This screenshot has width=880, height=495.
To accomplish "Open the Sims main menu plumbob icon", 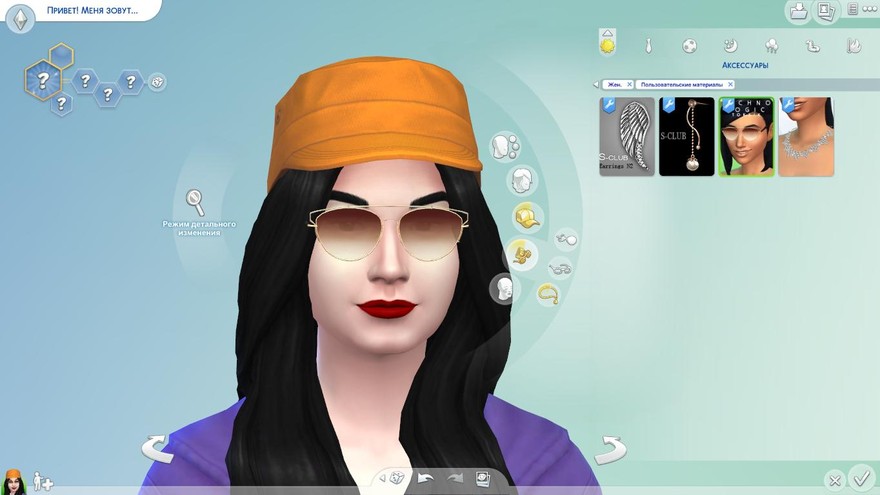I will click(x=21, y=19).
